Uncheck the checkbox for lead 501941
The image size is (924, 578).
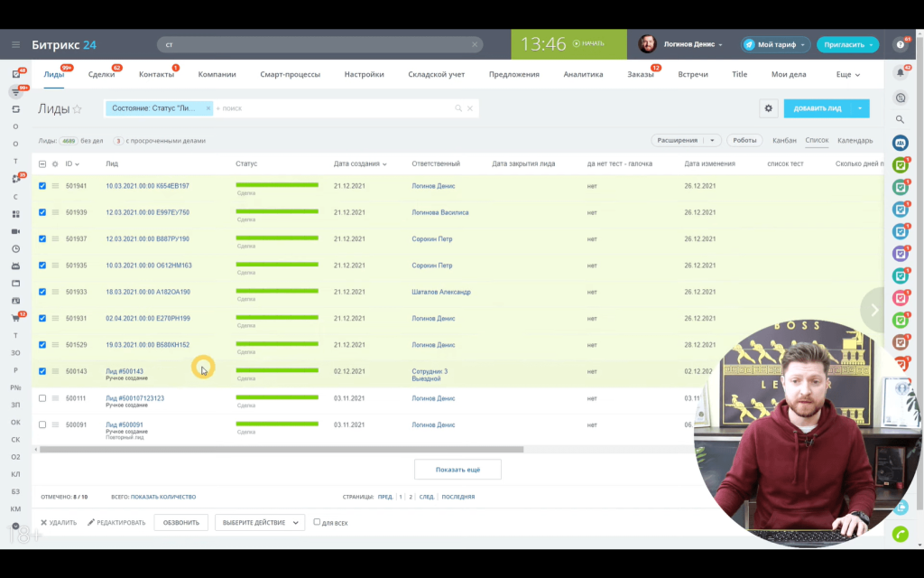point(42,186)
